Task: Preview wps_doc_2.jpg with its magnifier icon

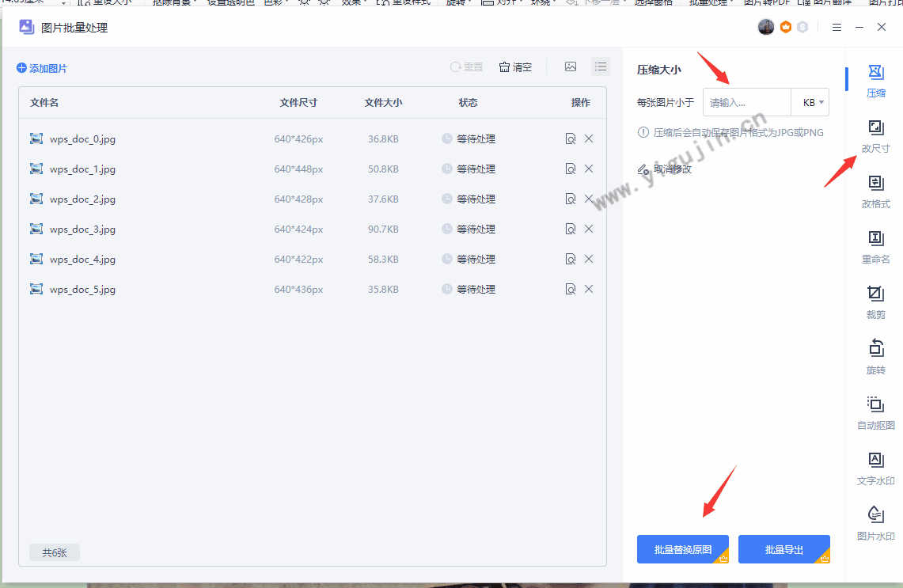Action: (x=570, y=199)
